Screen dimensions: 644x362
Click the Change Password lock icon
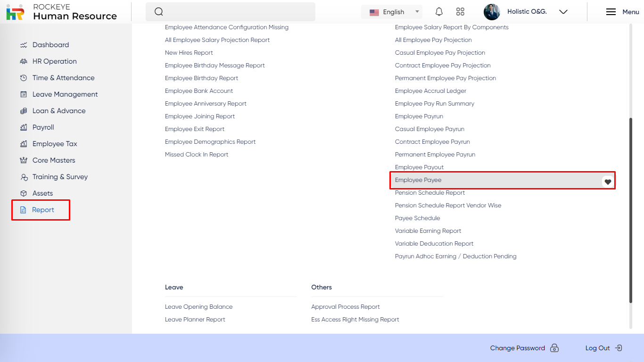point(554,348)
